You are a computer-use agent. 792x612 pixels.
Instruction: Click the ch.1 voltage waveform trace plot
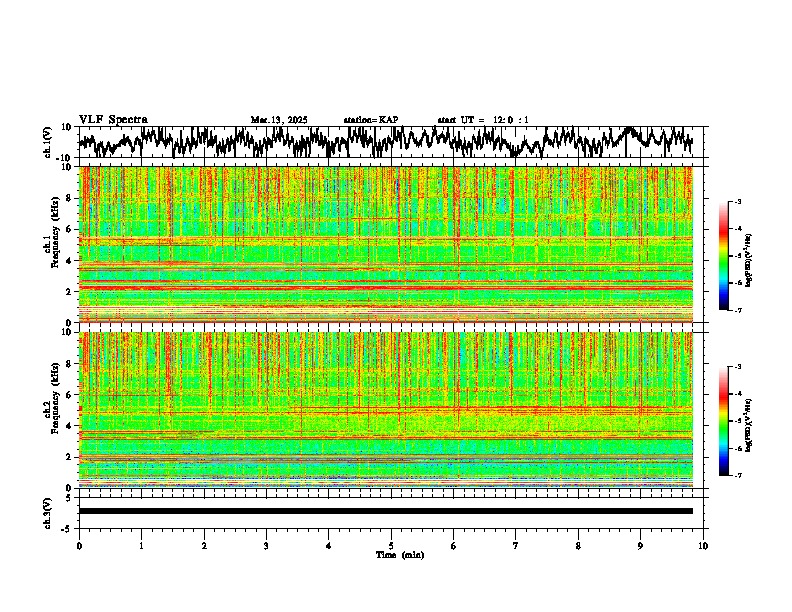pyautogui.click(x=386, y=142)
